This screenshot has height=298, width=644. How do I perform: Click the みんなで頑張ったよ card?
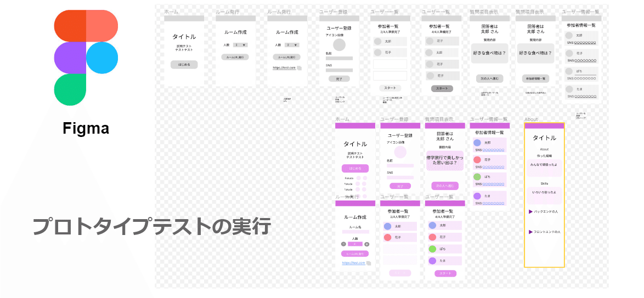tap(544, 168)
